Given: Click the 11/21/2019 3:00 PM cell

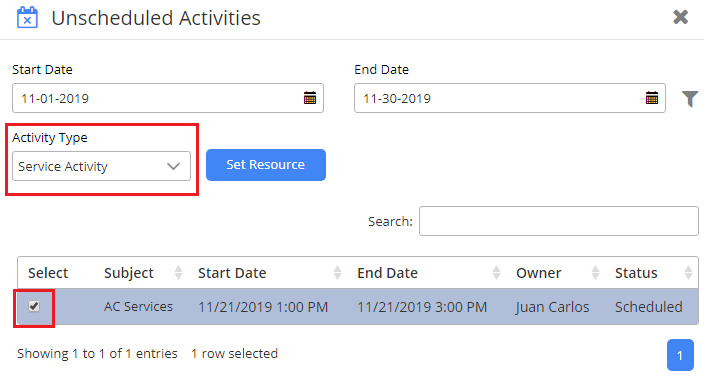Looking at the screenshot, I should pos(422,307).
